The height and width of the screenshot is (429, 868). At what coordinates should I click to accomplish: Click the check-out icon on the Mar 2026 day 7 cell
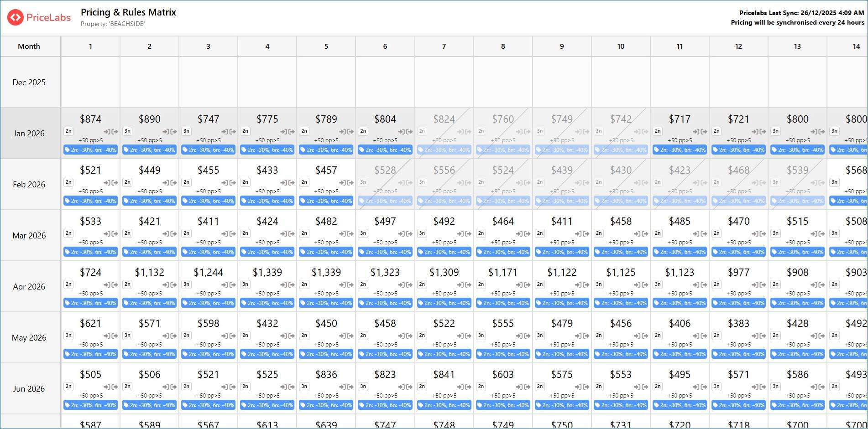(468, 234)
